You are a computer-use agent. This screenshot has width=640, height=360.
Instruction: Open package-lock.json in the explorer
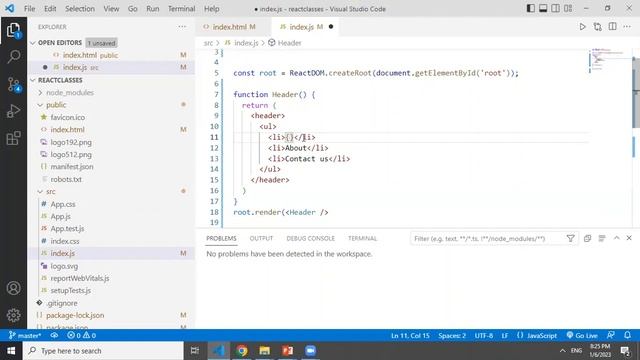pyautogui.click(x=75, y=315)
